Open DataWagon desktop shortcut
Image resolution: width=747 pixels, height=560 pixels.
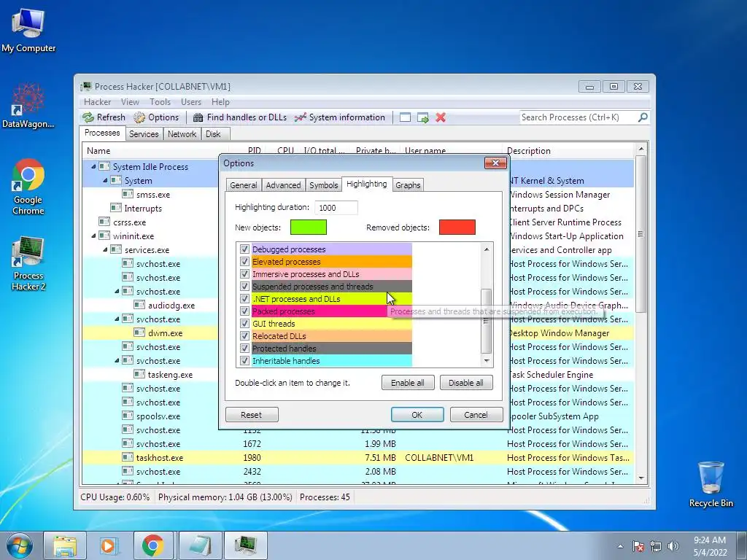coord(28,106)
